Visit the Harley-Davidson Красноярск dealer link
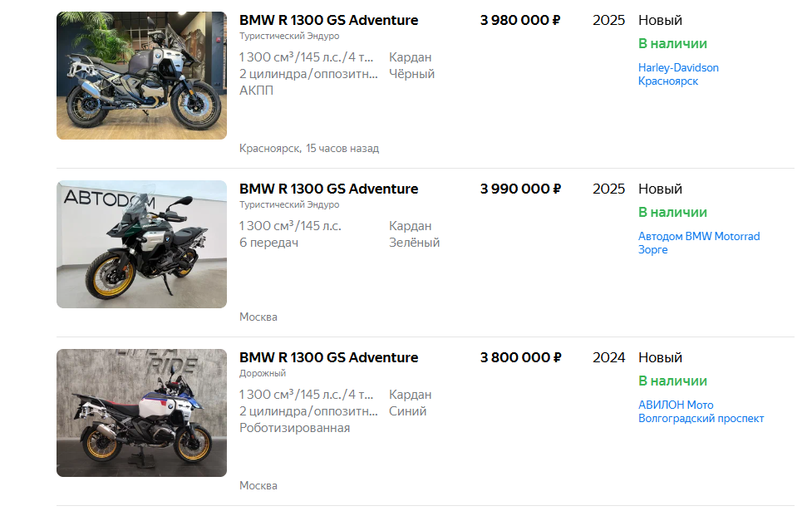 tap(678, 74)
